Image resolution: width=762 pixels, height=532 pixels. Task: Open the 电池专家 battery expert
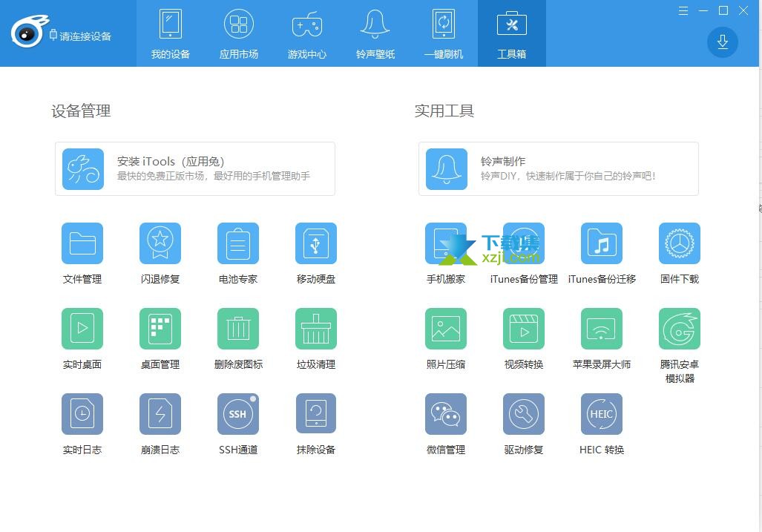[x=238, y=243]
